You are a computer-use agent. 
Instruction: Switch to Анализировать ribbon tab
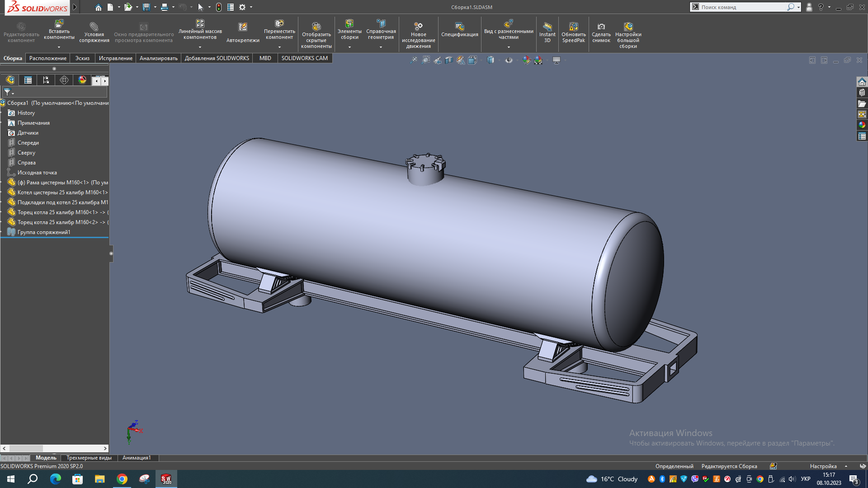[158, 58]
